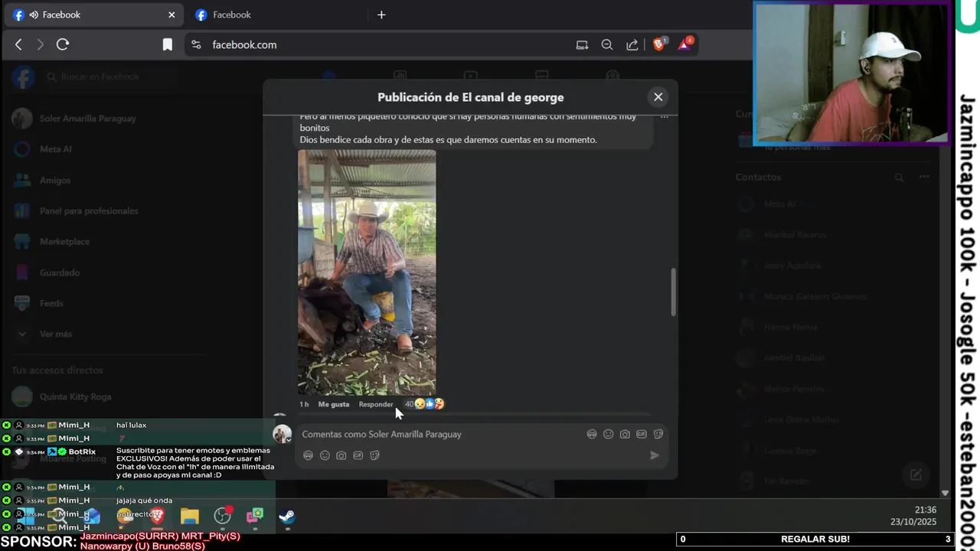
Task: Click the send arrow in the comment box
Action: (654, 455)
